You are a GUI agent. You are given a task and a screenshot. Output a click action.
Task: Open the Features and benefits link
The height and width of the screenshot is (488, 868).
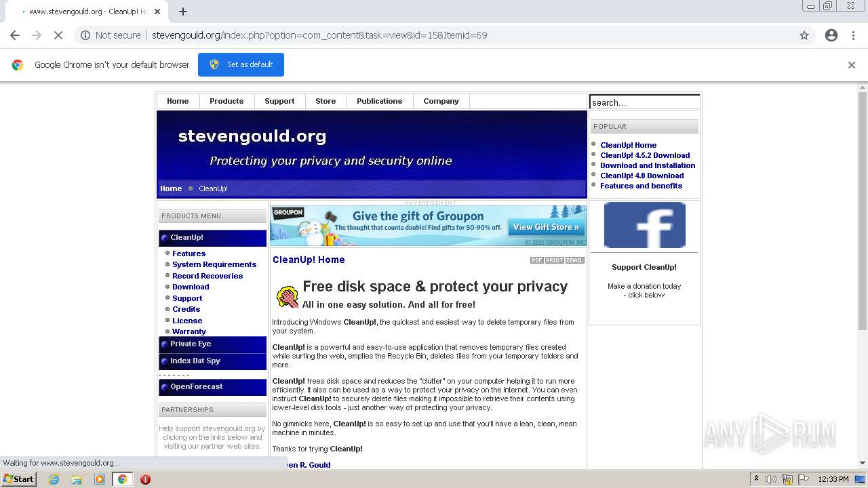click(641, 186)
